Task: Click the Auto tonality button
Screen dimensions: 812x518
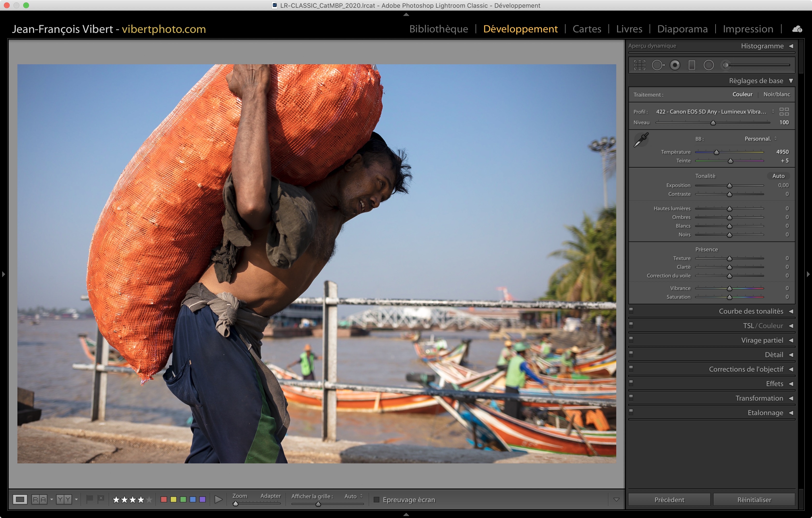Action: pyautogui.click(x=778, y=176)
